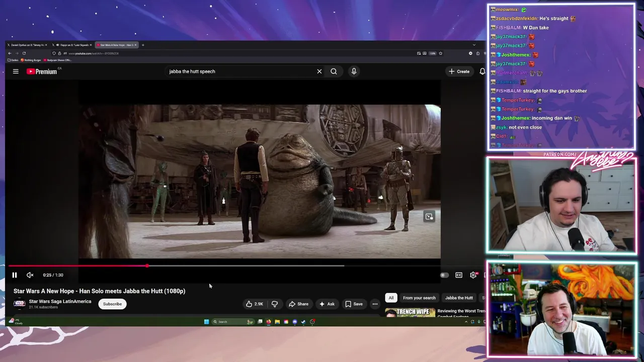
Task: Seek on the red video progress bar
Action: pyautogui.click(x=78, y=266)
